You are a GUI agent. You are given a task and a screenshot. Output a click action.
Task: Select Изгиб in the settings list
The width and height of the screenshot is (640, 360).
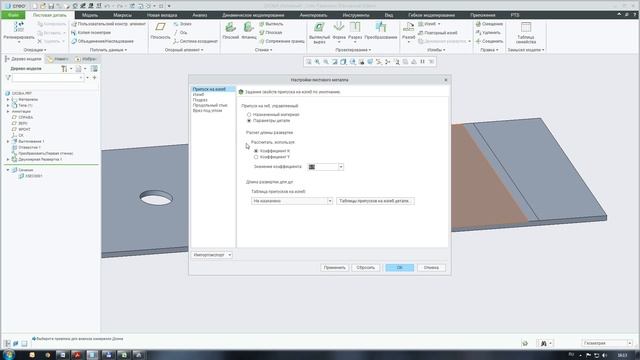198,95
